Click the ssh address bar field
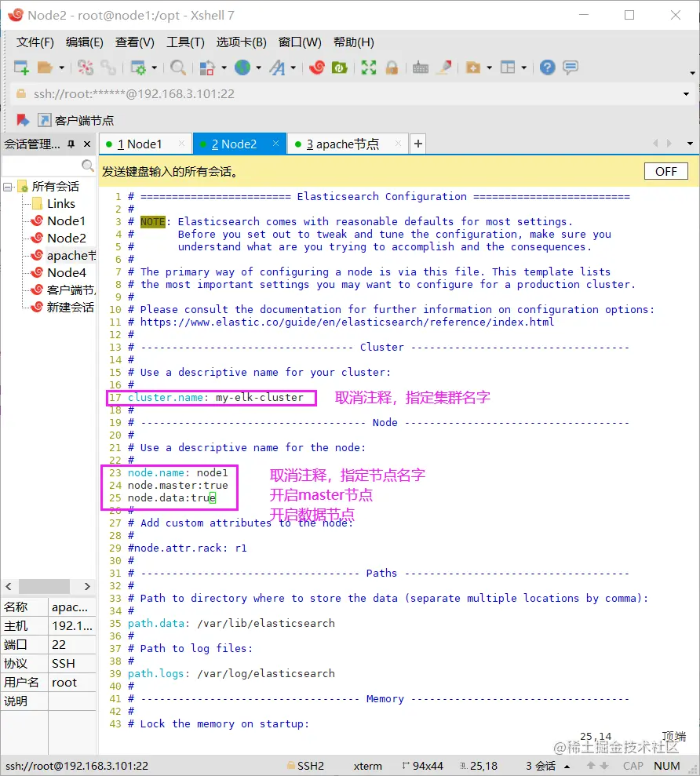 tap(347, 94)
